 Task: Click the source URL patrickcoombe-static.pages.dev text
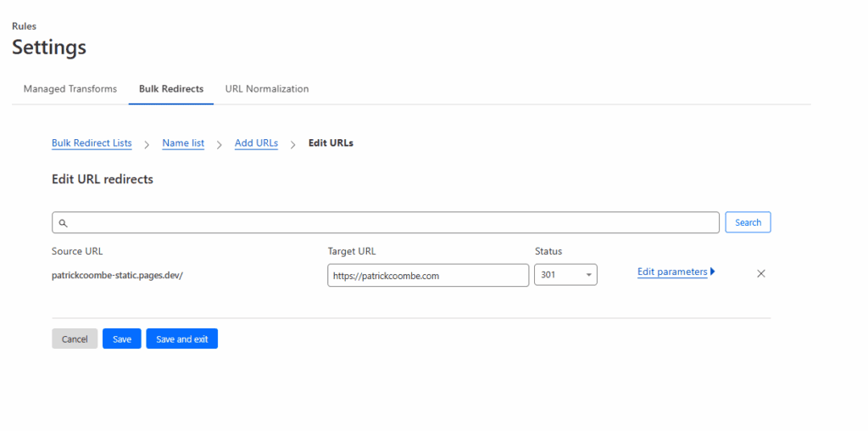[117, 275]
